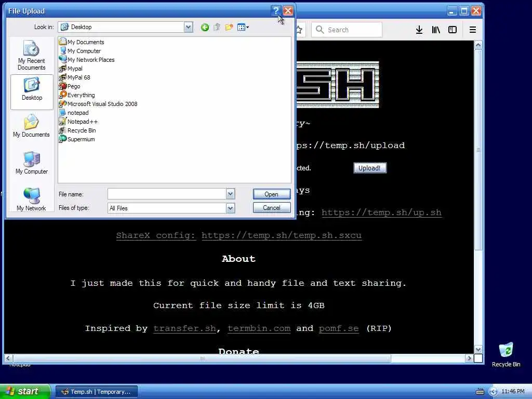
Task: Click the browser vertical scrollbar down arrow
Action: click(478, 350)
